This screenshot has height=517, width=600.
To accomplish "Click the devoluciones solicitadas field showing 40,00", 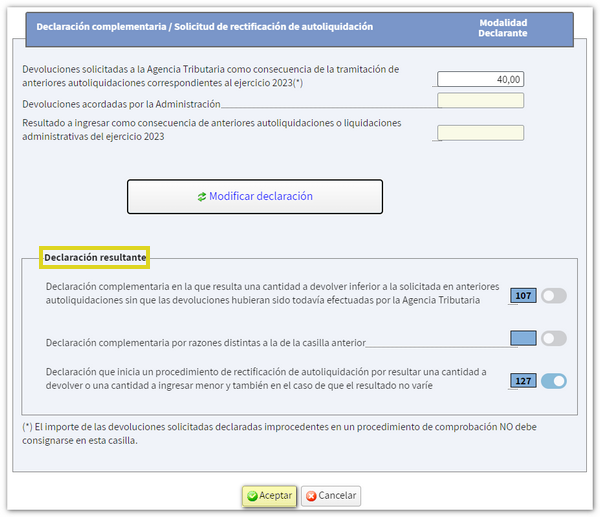I will [480, 79].
